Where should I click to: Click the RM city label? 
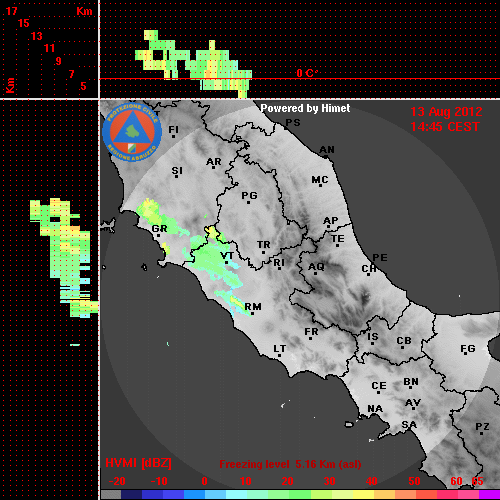253,306
